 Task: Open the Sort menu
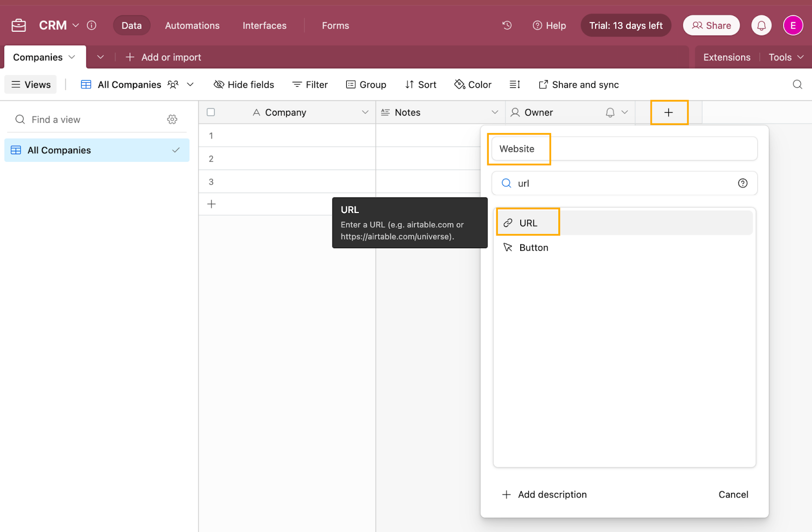[421, 84]
